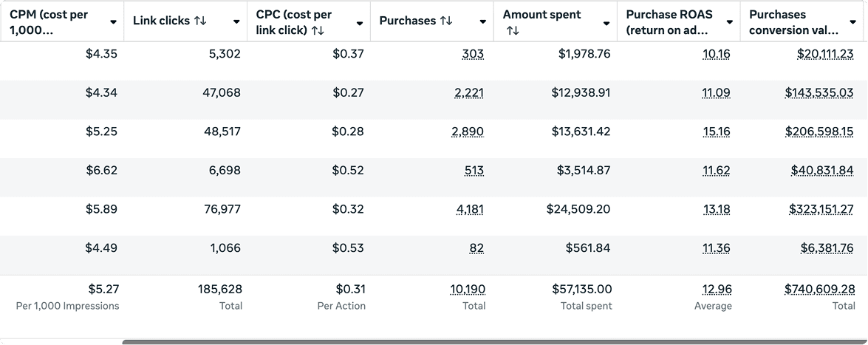Expand the Purchase ROAS column dropdown
This screenshot has height=345, width=868.
[x=730, y=22]
